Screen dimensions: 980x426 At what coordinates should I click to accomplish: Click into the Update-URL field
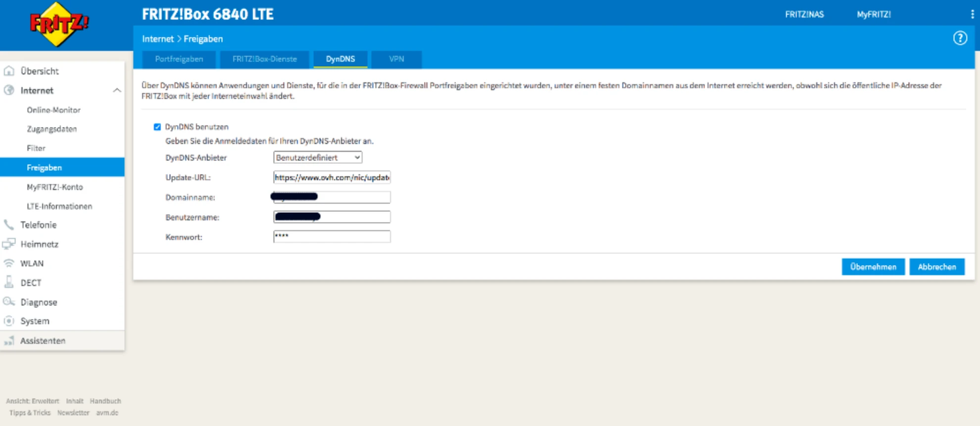(332, 177)
